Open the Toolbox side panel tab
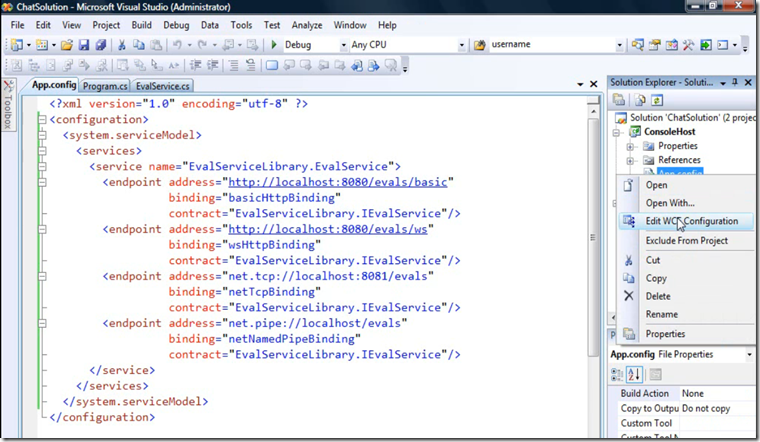The width and height of the screenshot is (760, 442). click(x=8, y=105)
